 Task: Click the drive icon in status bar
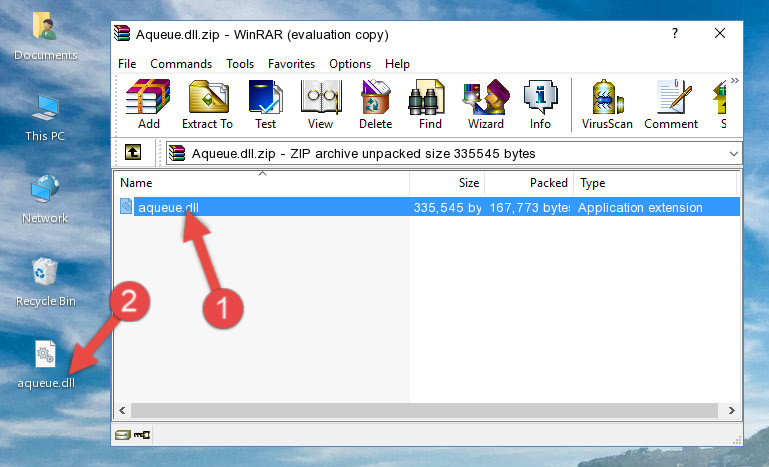pos(123,435)
